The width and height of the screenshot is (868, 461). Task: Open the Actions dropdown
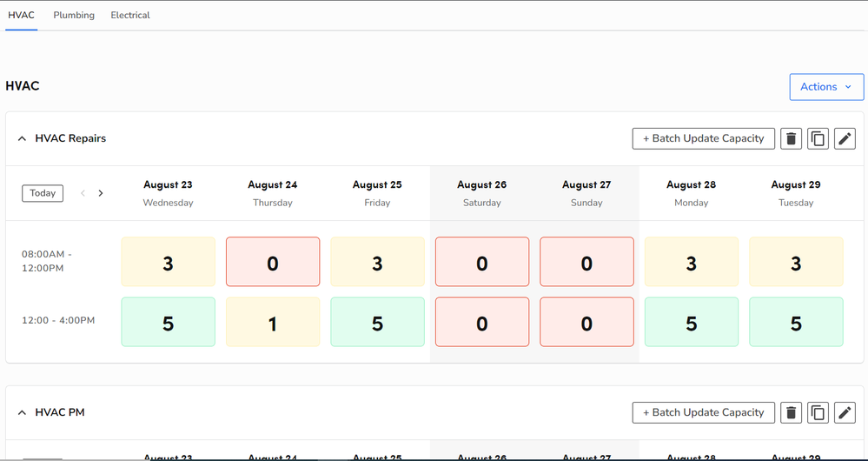pos(826,87)
